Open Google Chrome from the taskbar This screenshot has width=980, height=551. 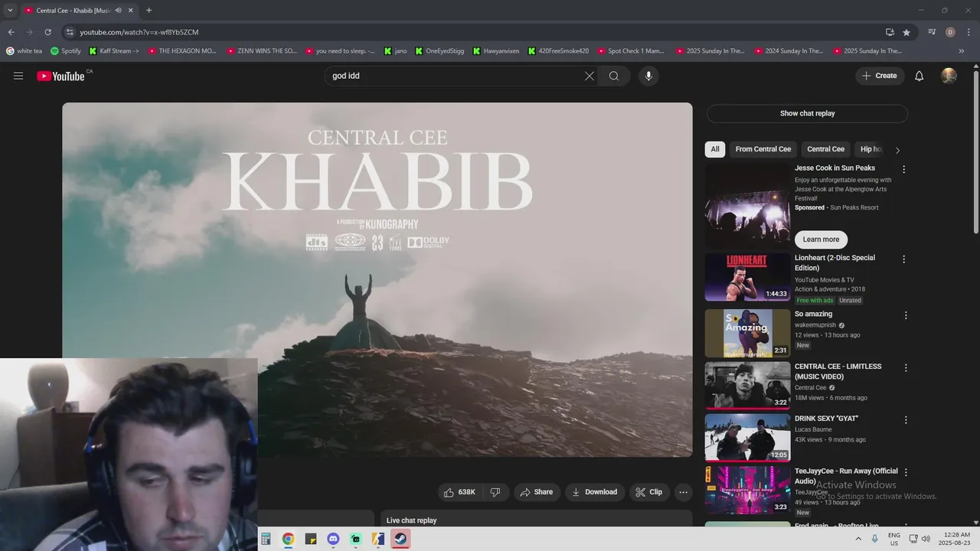pos(288,539)
